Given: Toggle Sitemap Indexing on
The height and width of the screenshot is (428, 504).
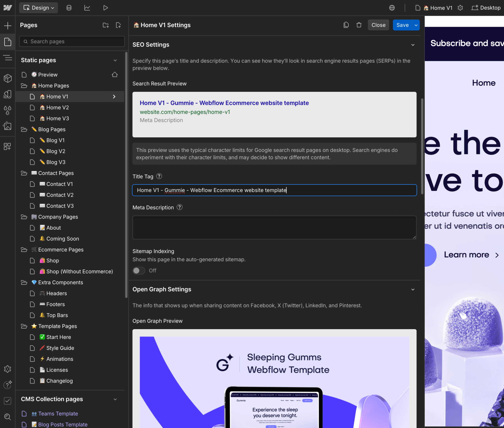Looking at the screenshot, I should (138, 271).
